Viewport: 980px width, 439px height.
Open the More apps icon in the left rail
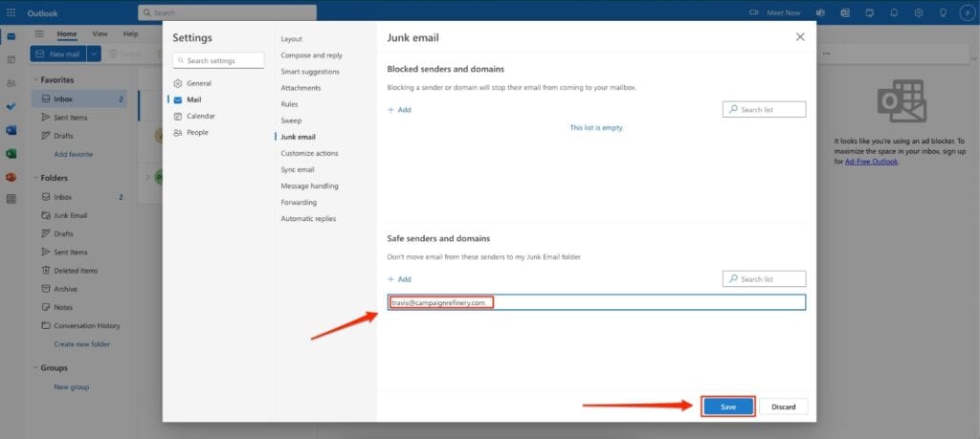click(x=11, y=199)
